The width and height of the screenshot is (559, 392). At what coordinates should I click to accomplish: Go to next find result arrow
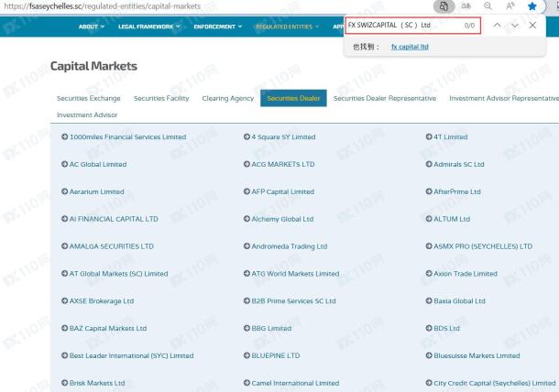(514, 25)
